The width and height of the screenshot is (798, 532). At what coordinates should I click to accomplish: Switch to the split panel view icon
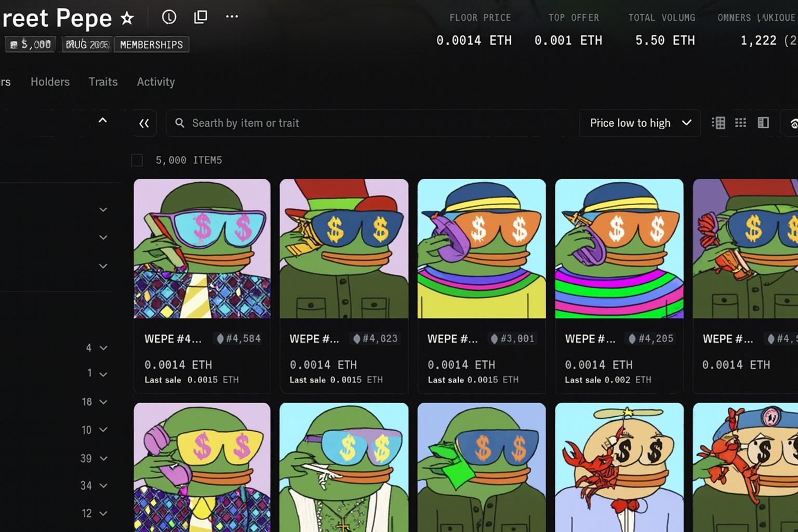pos(763,123)
